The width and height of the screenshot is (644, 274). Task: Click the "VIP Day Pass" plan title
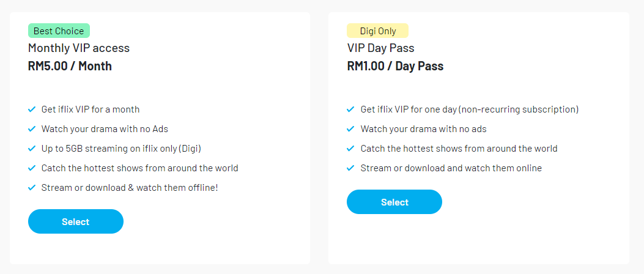tap(380, 48)
